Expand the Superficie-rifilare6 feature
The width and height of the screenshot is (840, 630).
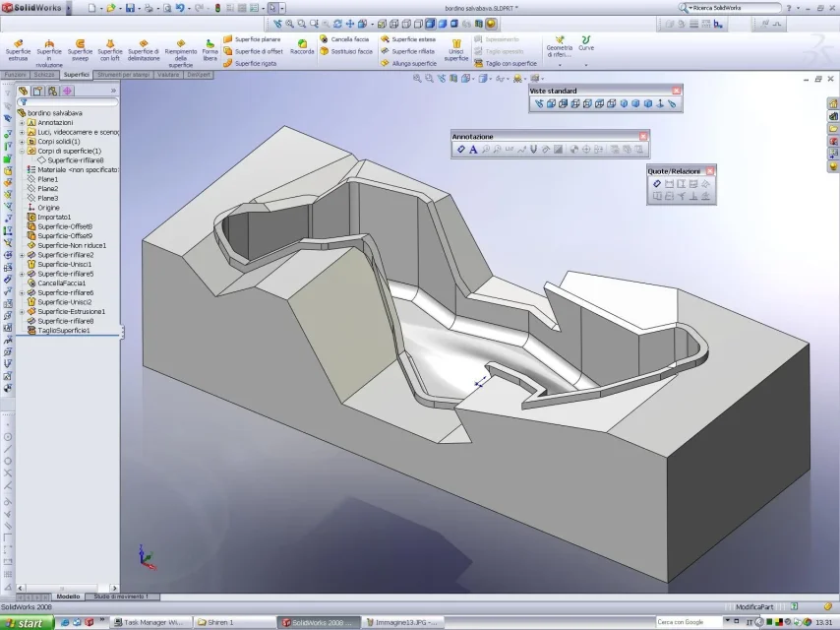22,292
